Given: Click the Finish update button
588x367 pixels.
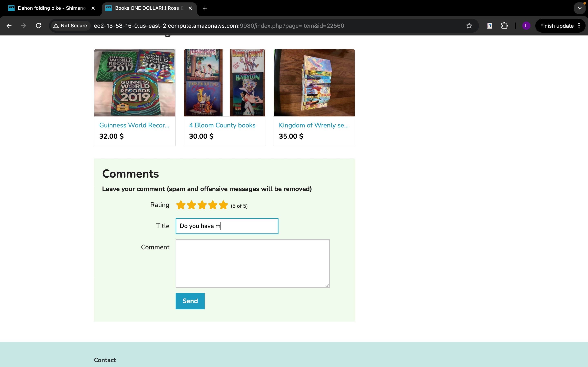Looking at the screenshot, I should click(556, 26).
